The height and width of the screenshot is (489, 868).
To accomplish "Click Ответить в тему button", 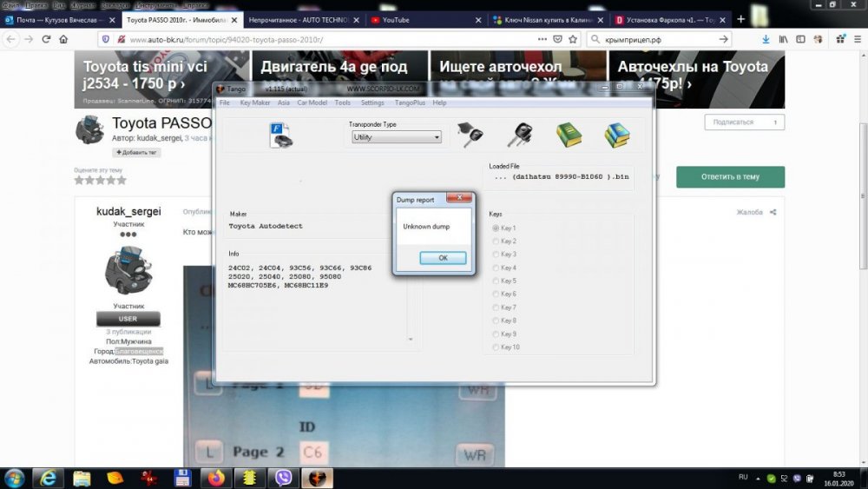I will click(x=730, y=176).
